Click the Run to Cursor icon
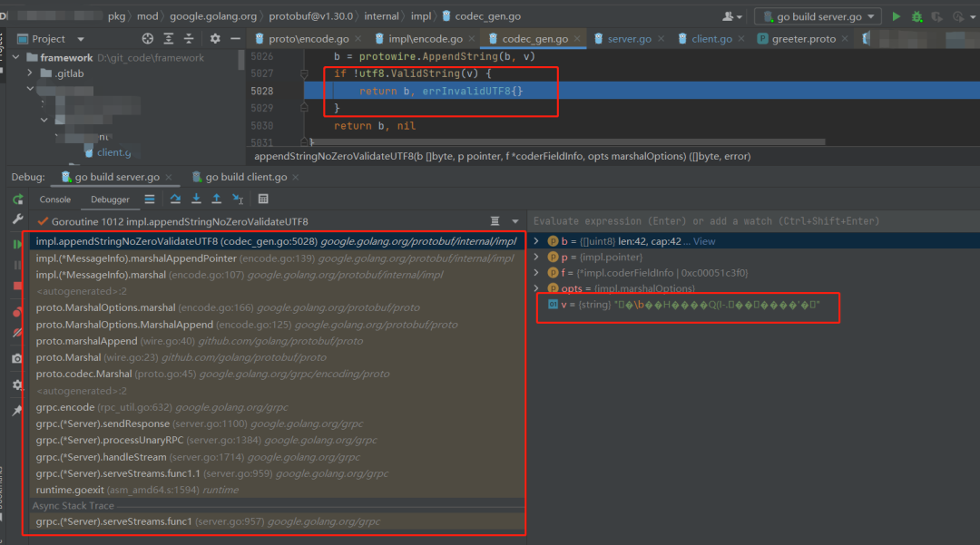Screen dimensions: 980x545 238,200
